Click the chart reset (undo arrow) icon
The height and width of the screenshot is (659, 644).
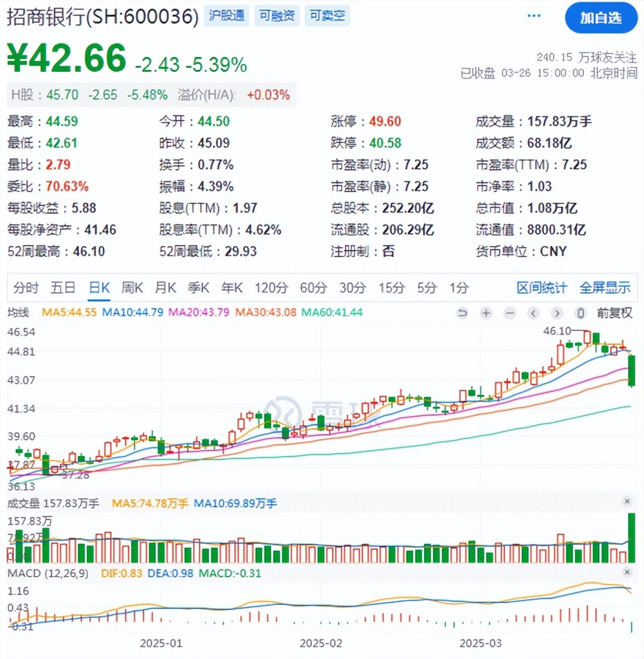462,313
